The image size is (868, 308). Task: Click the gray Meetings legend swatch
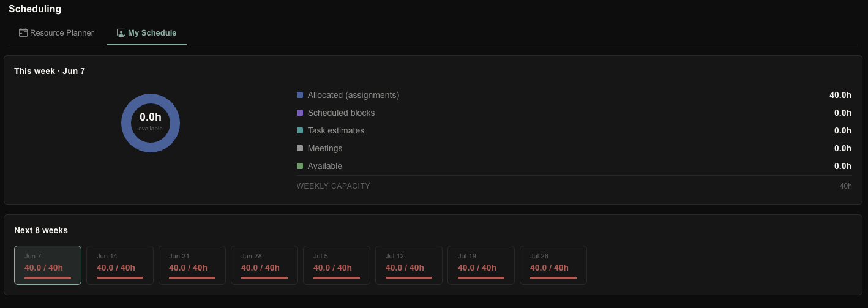coord(300,149)
